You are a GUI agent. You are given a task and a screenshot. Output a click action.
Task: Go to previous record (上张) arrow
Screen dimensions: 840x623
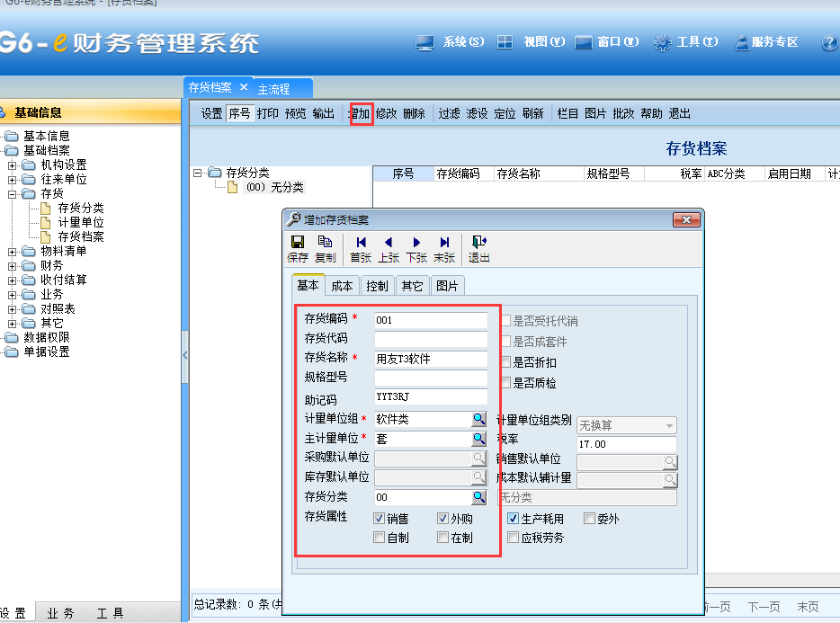[x=389, y=242]
